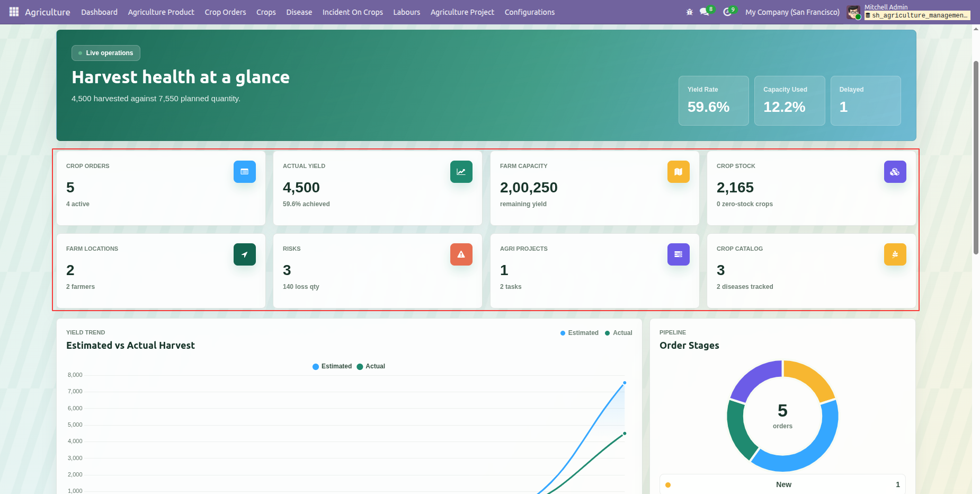Open the Risks 140 loss qty card
980x494 pixels.
[378, 271]
